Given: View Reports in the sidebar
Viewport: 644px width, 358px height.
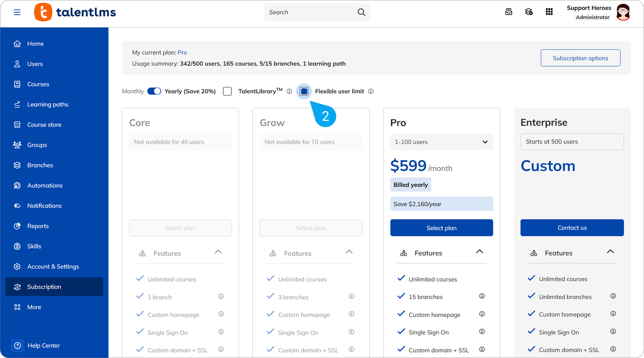Looking at the screenshot, I should 54,226.
